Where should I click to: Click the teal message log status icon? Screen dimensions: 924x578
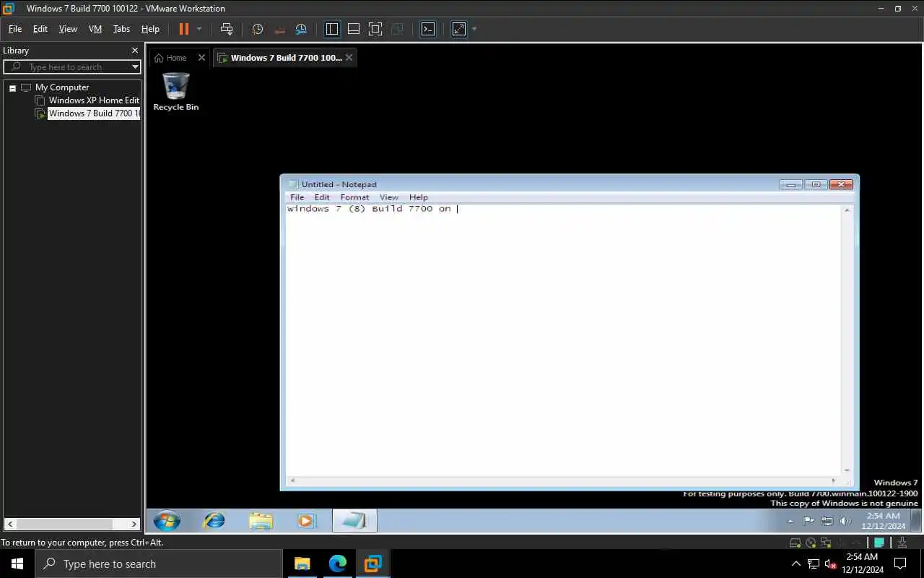(879, 543)
